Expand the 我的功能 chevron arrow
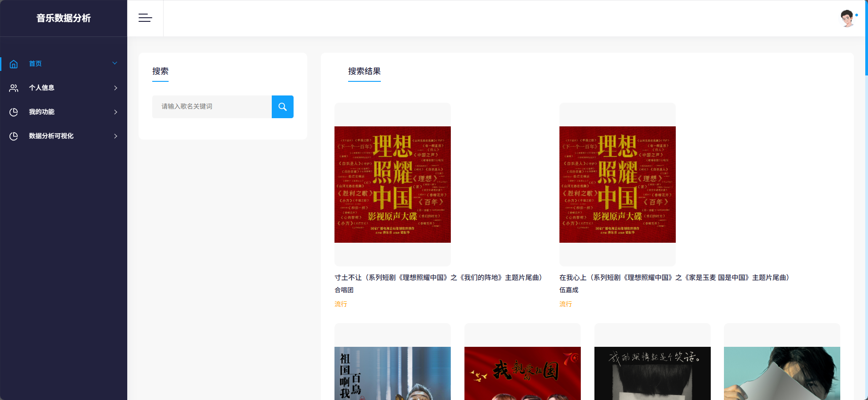868x400 pixels. pos(115,112)
